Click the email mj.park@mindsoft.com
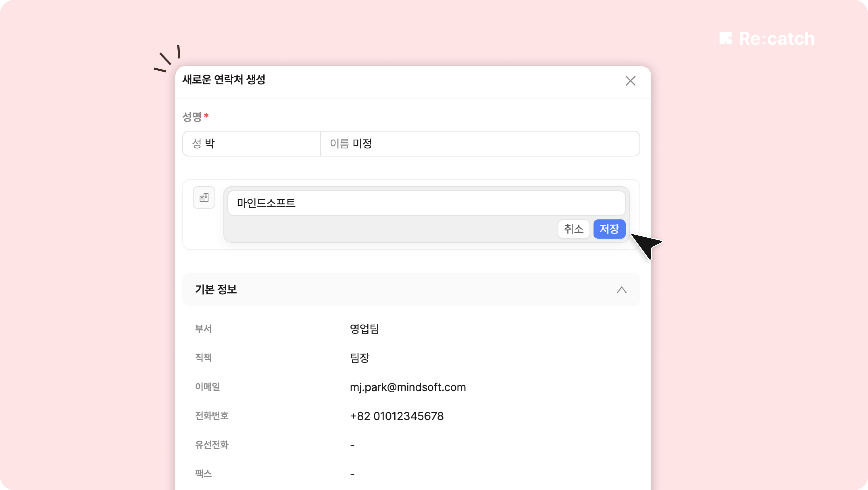The width and height of the screenshot is (868, 490). coord(408,387)
